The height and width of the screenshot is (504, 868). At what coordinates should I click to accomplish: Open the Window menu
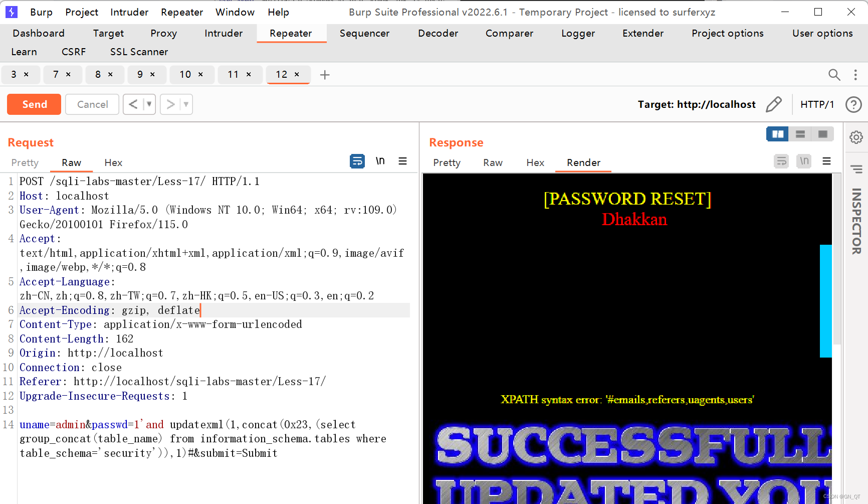(235, 12)
